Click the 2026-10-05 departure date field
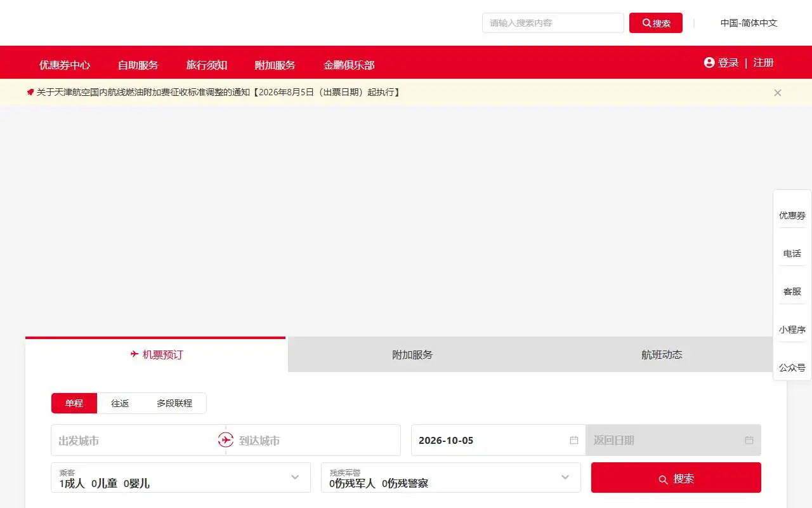This screenshot has width=812, height=508. [x=499, y=440]
